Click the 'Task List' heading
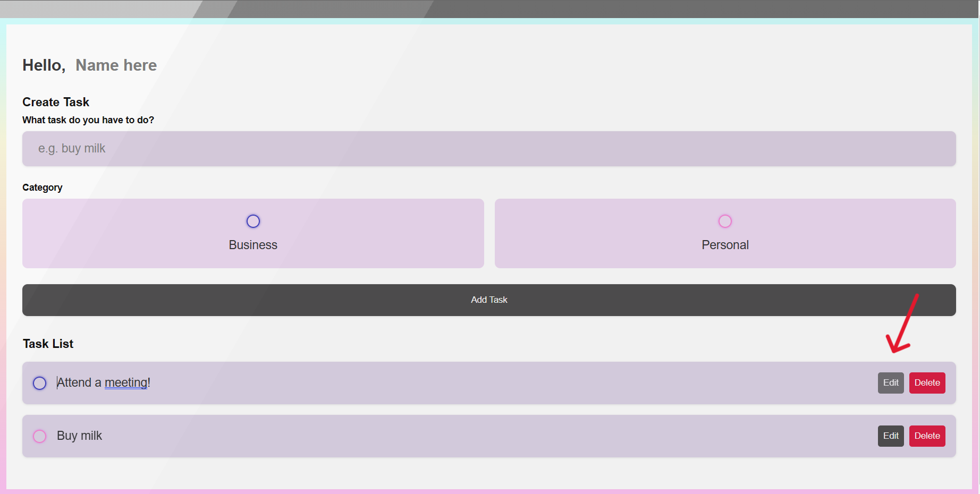 (x=47, y=344)
